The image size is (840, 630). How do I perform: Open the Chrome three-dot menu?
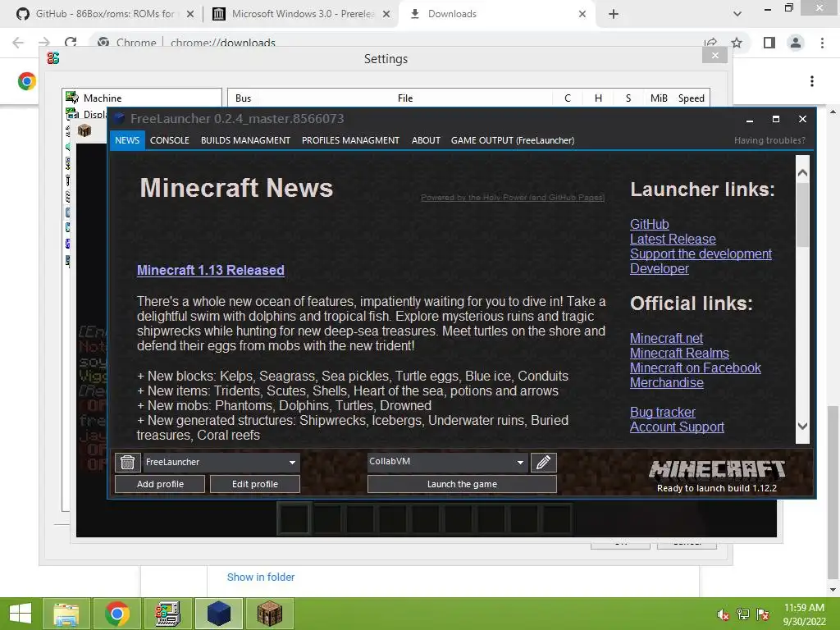tap(822, 43)
